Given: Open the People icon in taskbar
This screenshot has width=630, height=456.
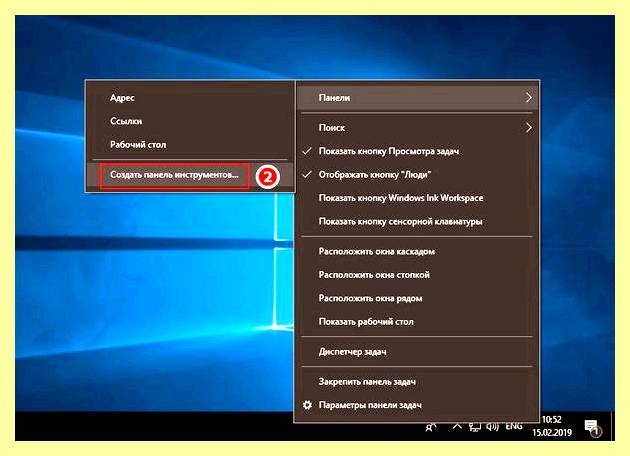Looking at the screenshot, I should (431, 427).
